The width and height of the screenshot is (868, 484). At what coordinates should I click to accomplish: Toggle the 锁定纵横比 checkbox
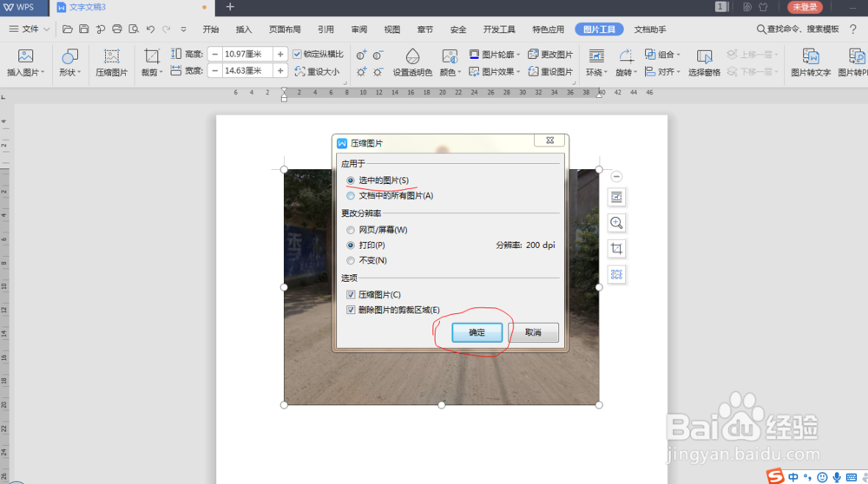[297, 54]
